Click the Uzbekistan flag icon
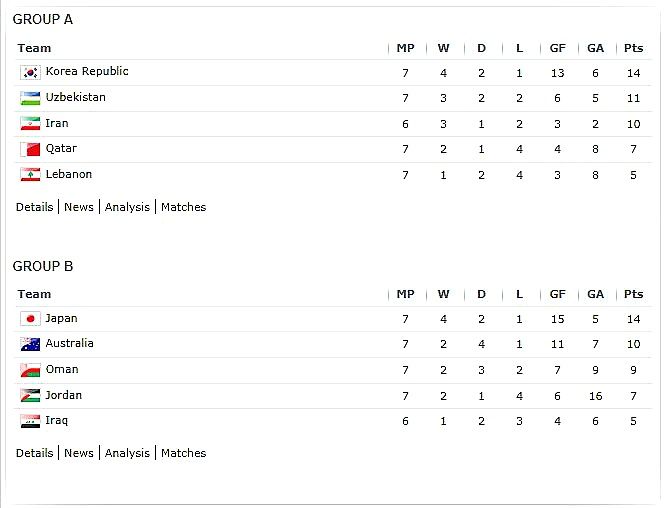This screenshot has height=508, width=668. pyautogui.click(x=30, y=98)
